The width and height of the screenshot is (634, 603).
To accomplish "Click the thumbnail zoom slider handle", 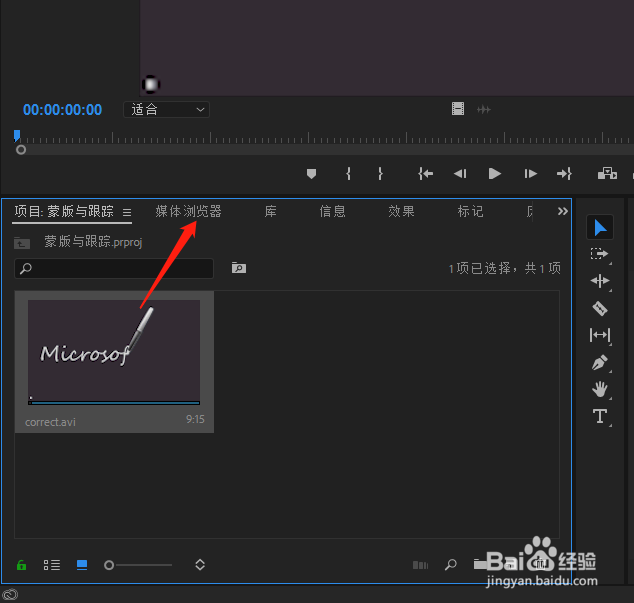I will [109, 565].
